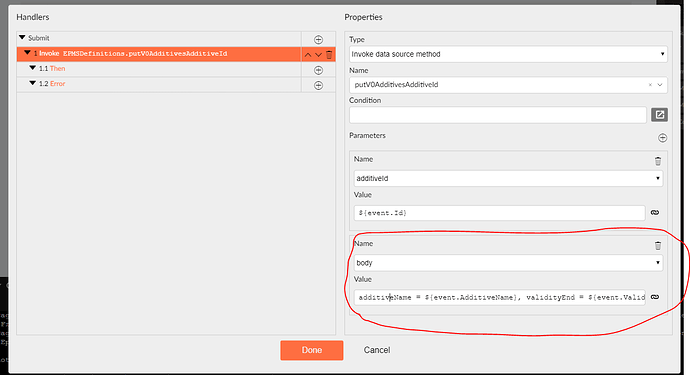
Task: Delete the body parameter
Action: (658, 245)
